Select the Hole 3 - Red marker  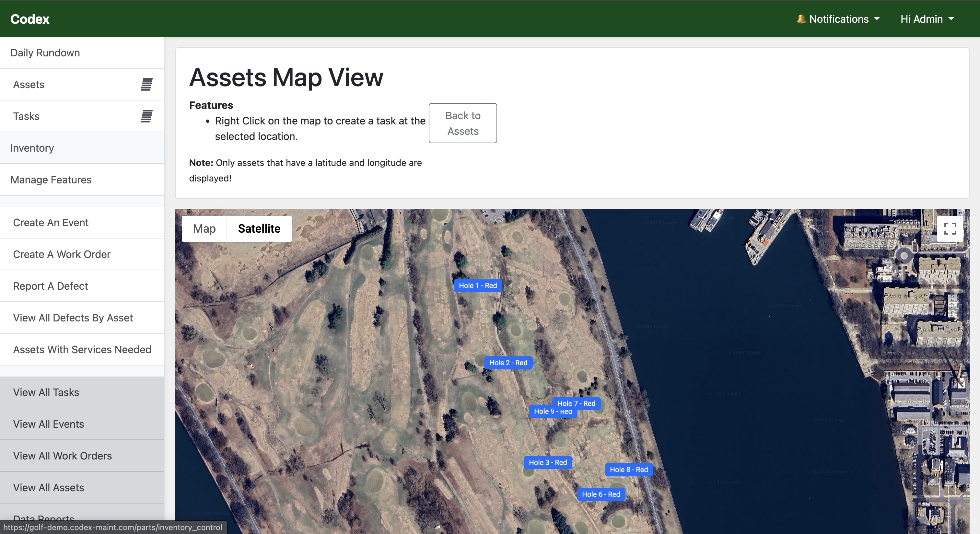[x=547, y=462]
